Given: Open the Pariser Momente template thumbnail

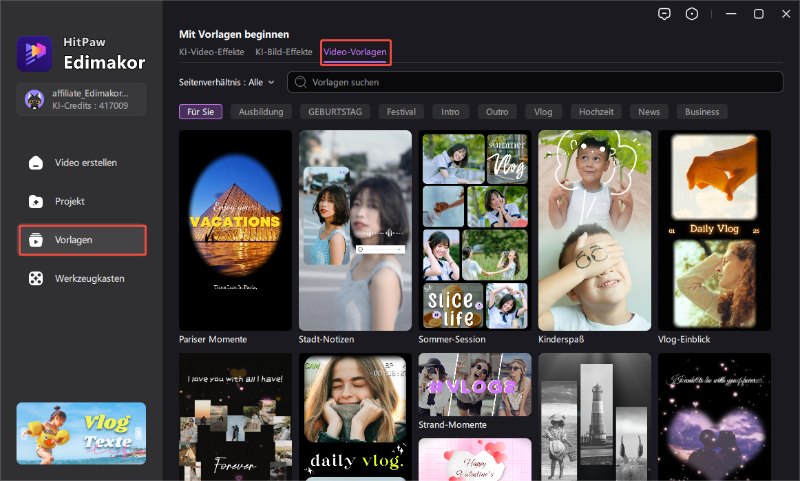Looking at the screenshot, I should point(235,229).
